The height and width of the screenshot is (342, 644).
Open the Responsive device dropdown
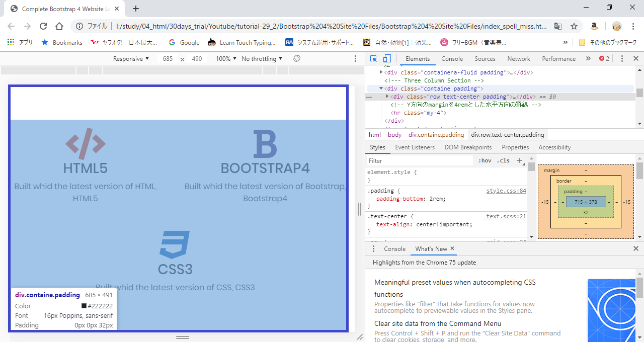pyautogui.click(x=131, y=59)
